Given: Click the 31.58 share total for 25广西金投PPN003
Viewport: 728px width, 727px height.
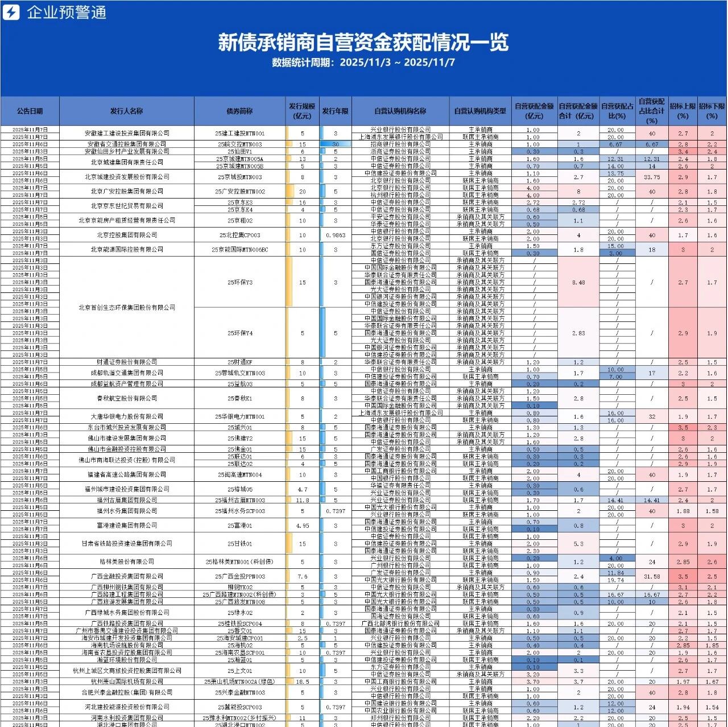Looking at the screenshot, I should 652,576.
